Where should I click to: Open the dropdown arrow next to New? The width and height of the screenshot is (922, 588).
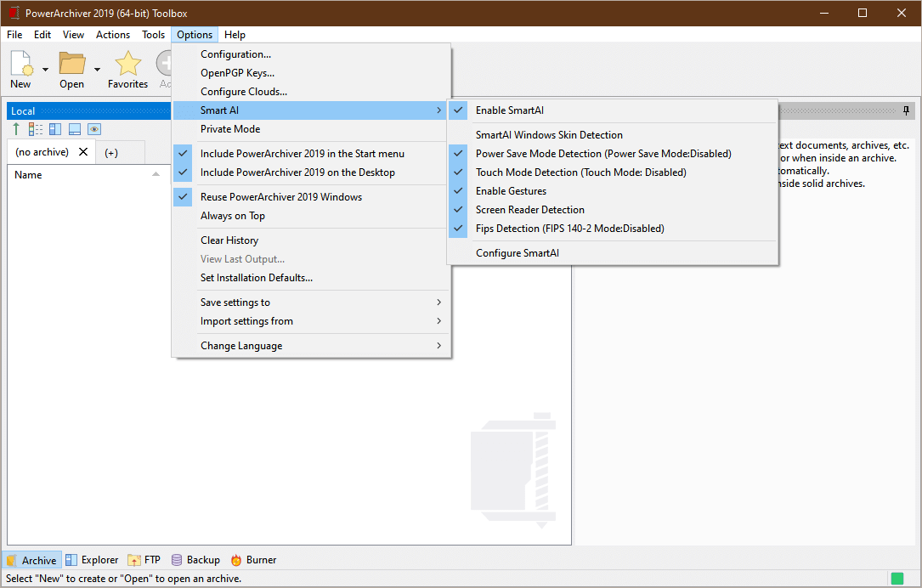tap(45, 70)
